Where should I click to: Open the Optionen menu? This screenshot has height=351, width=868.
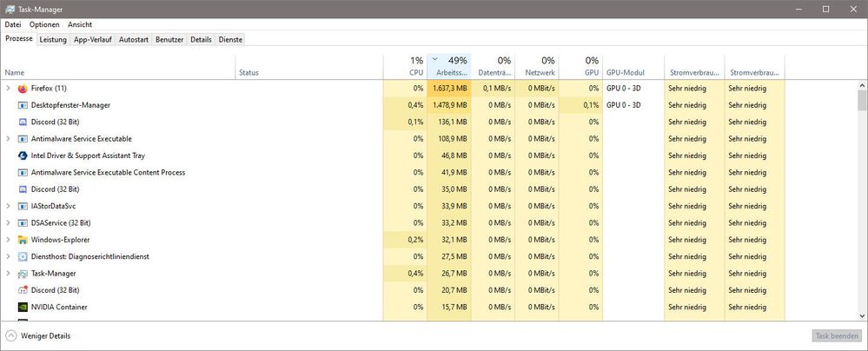tap(44, 25)
